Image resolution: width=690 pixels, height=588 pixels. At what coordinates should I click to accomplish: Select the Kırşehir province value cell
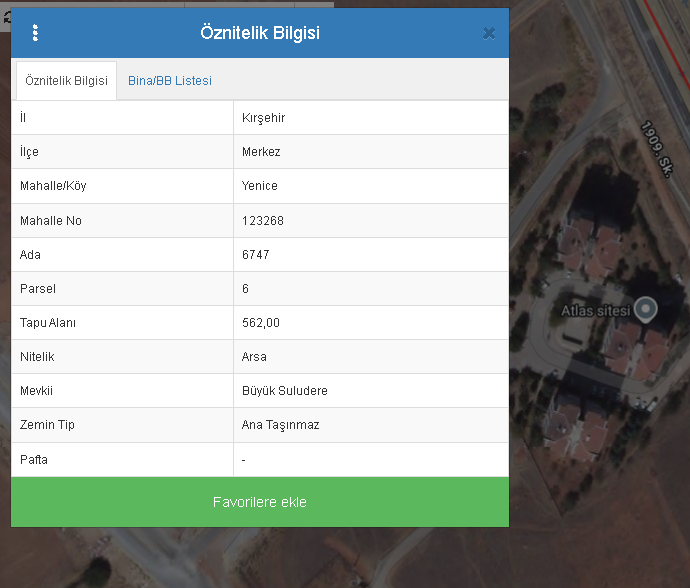264,118
